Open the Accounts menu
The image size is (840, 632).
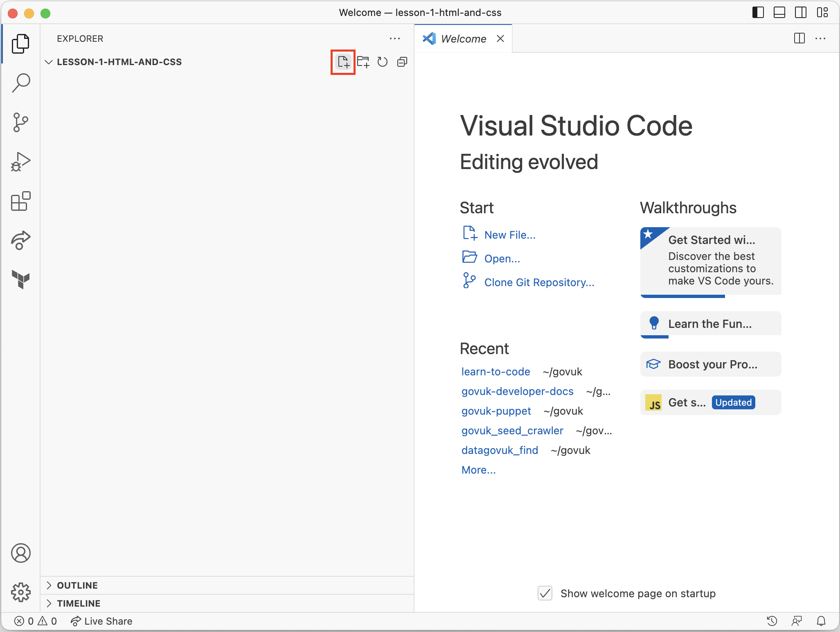(20, 553)
